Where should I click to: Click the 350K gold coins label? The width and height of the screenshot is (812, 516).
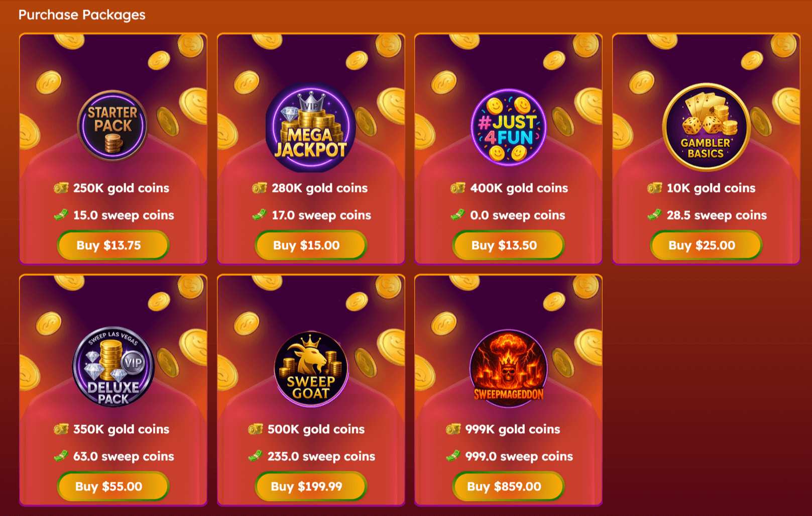coord(121,429)
